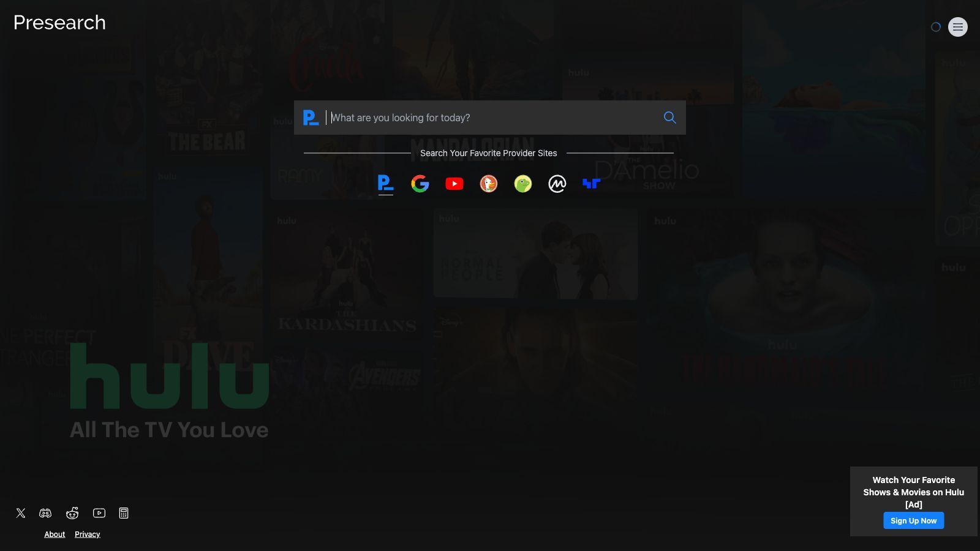This screenshot has height=551, width=980.
Task: Click the Sign Up Now button
Action: click(913, 520)
